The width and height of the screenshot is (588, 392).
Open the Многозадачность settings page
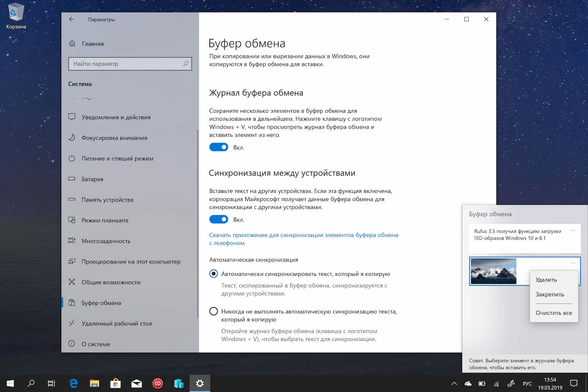click(x=105, y=241)
